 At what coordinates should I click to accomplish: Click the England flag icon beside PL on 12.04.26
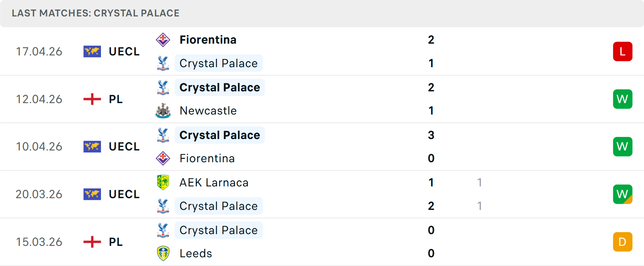click(x=92, y=99)
